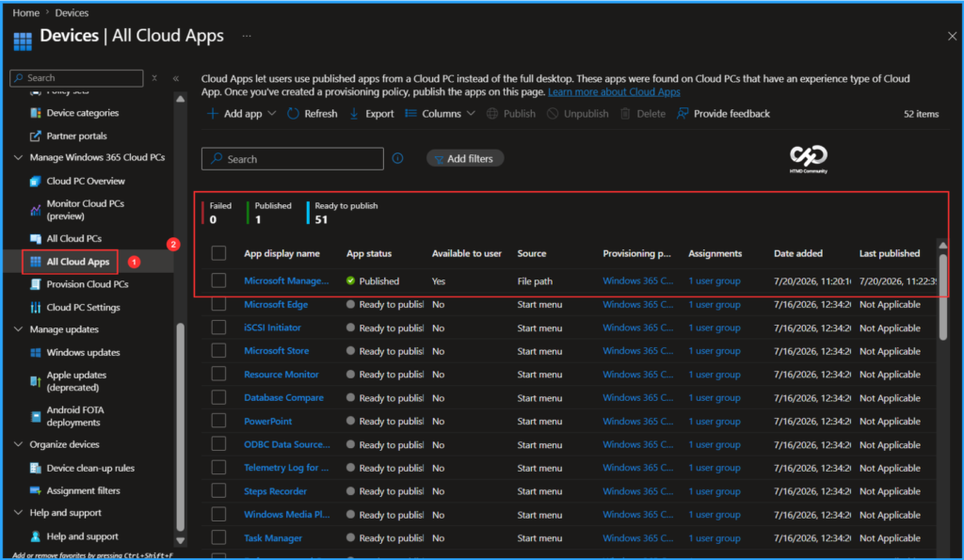Click the Device categories icon in sidebar
The image size is (964, 560).
(x=36, y=113)
